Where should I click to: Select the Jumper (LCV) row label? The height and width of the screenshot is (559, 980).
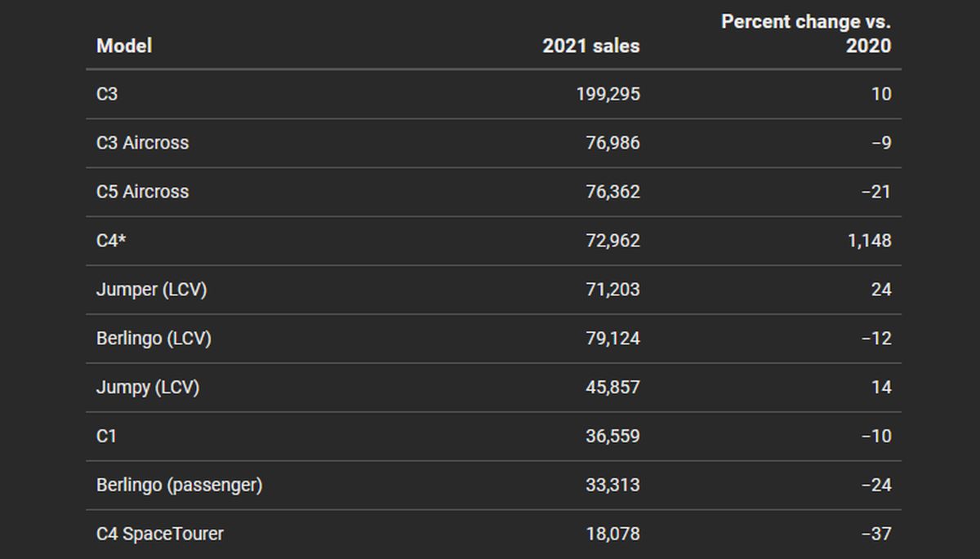pyautogui.click(x=151, y=290)
